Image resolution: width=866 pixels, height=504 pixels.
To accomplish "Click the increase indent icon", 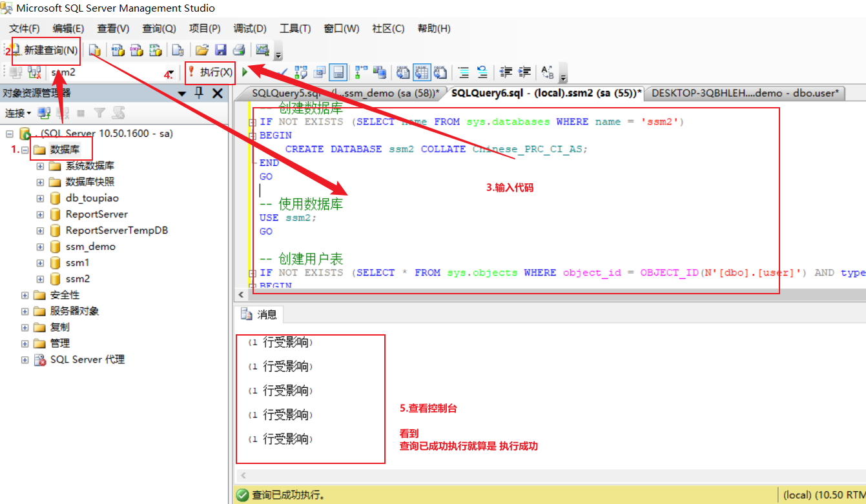I will point(524,72).
